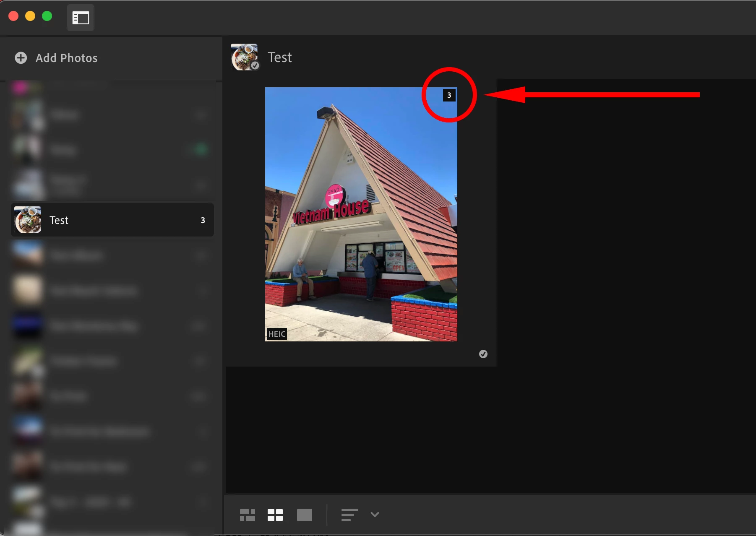Screen dimensions: 756x536
Task: Click the Add Photos plus icon
Action: pos(21,58)
